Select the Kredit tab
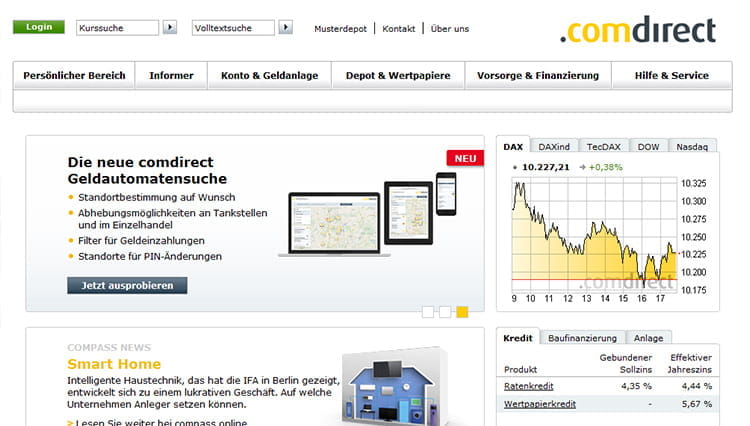 pos(518,338)
